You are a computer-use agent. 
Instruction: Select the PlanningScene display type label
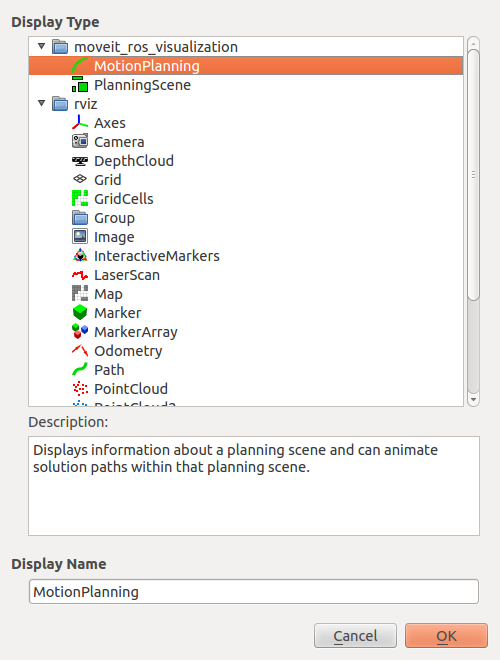(142, 85)
